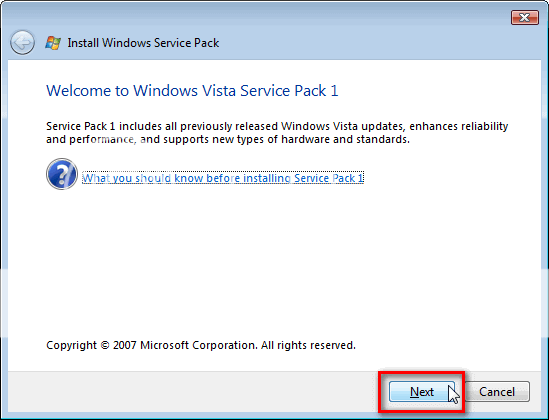549x420 pixels.
Task: Click the copyright © symbol
Action: 105,345
